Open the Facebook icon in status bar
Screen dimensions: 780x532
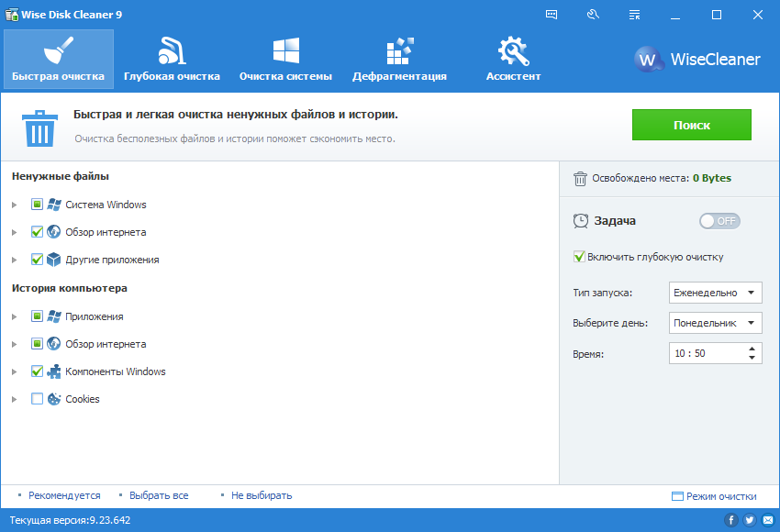(730, 520)
